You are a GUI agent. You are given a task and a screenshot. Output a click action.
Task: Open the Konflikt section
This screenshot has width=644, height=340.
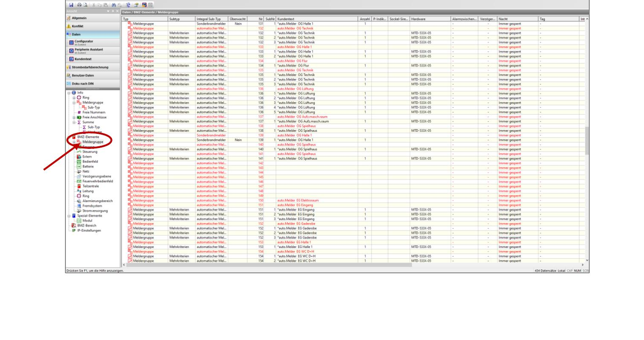(x=93, y=26)
